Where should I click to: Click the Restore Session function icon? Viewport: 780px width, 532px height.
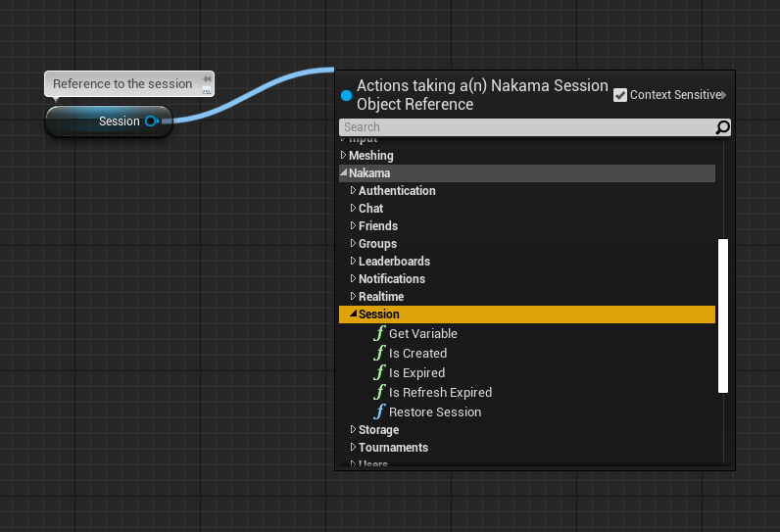(379, 411)
